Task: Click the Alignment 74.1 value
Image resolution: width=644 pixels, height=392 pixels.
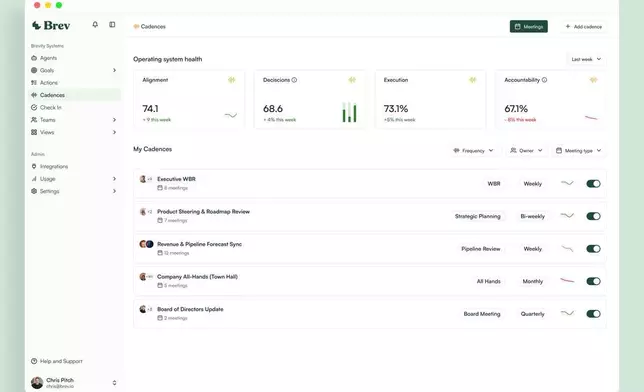Action: (x=150, y=108)
